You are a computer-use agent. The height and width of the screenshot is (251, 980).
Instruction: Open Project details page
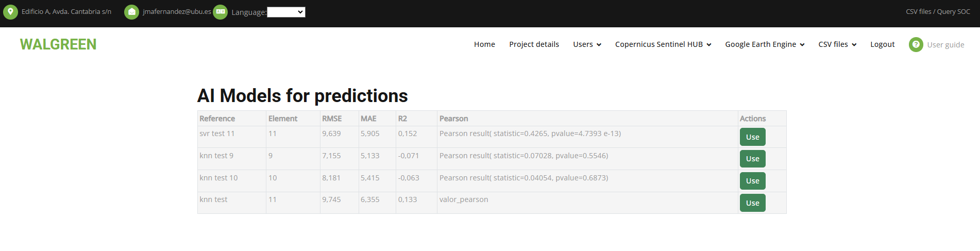tap(534, 44)
